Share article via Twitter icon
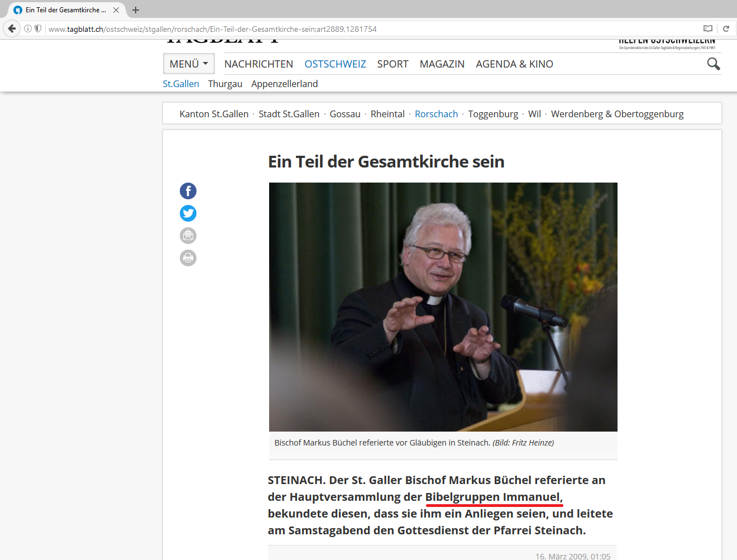 pos(188,213)
